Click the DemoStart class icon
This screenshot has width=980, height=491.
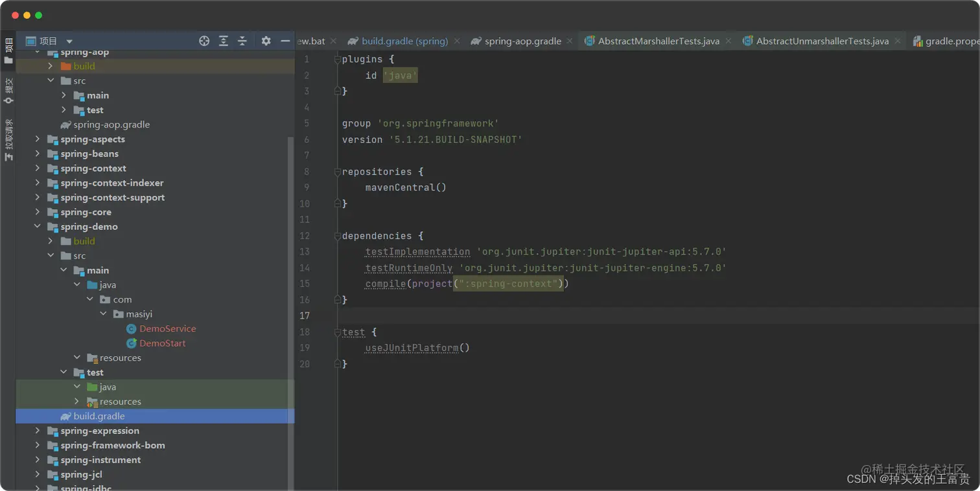132,343
